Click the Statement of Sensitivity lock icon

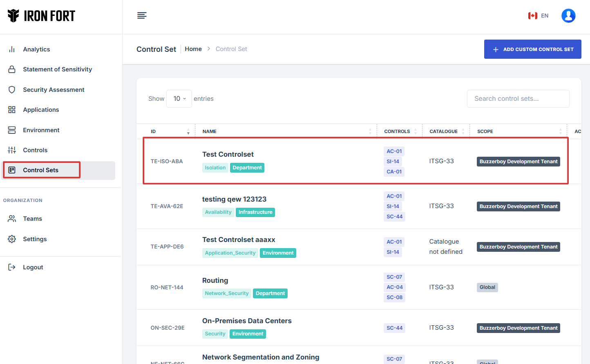12,69
